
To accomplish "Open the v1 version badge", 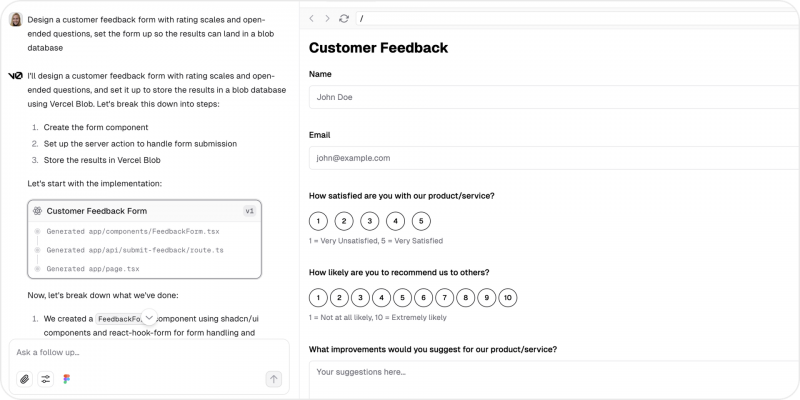I will point(249,211).
